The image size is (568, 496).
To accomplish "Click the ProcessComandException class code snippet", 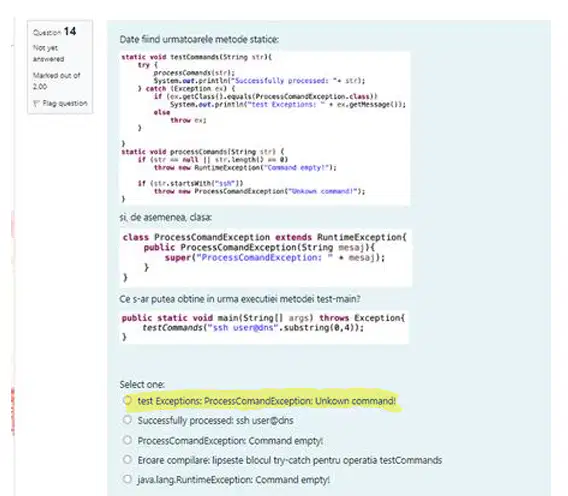I will pos(266,257).
